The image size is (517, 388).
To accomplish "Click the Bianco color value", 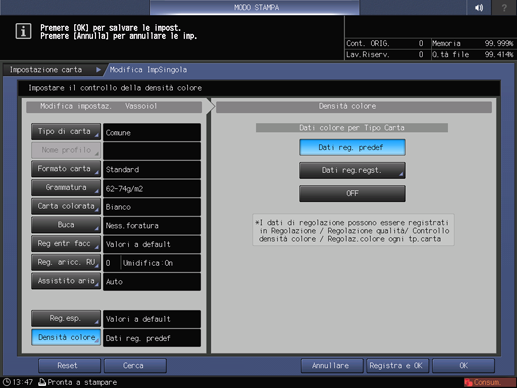I will pyautogui.click(x=152, y=207).
